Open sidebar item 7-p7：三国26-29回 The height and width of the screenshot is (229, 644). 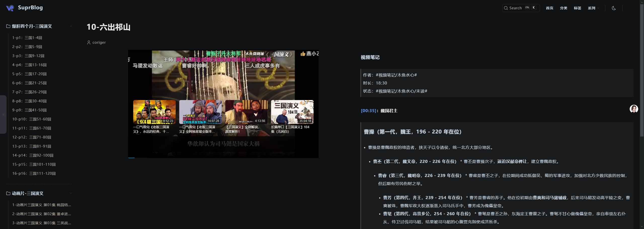tap(29, 92)
